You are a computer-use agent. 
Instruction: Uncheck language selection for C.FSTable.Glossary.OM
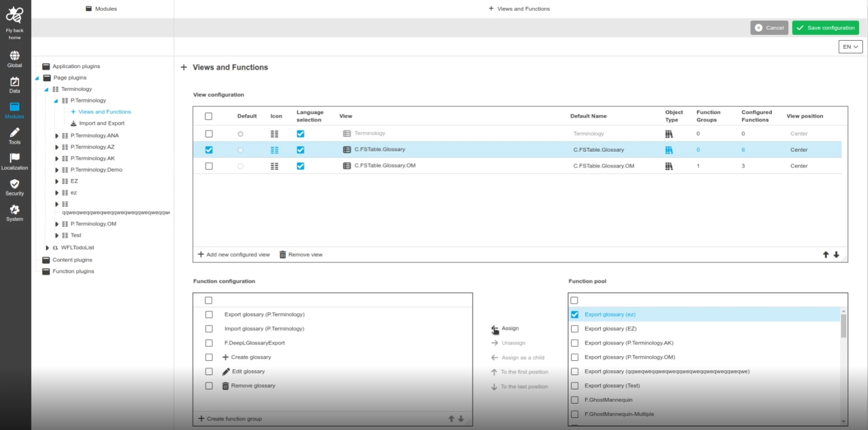tap(300, 166)
